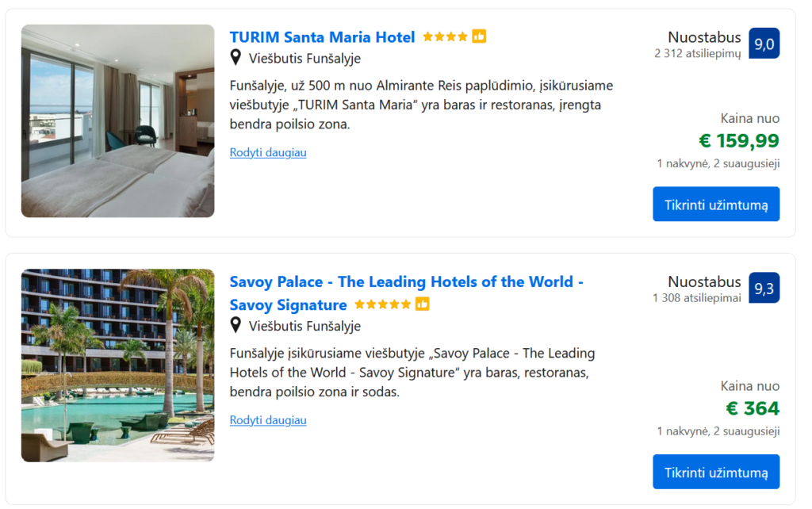Expand TURIM description with Rodyti daugiau
This screenshot has width=812, height=509.
[x=268, y=152]
